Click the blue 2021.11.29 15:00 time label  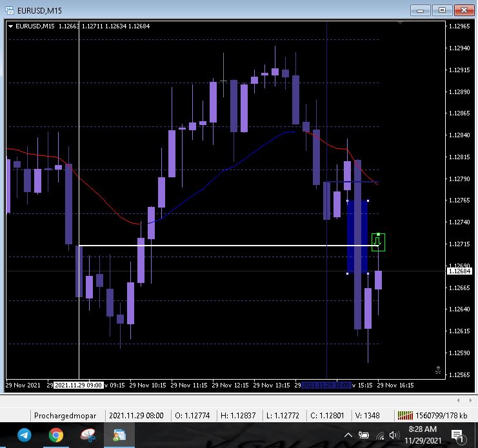point(326,385)
